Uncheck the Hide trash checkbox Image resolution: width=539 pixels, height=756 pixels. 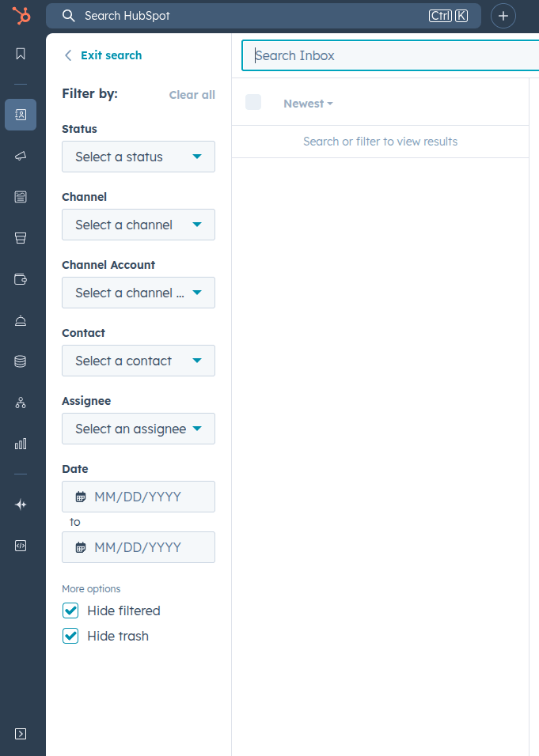[x=70, y=636]
